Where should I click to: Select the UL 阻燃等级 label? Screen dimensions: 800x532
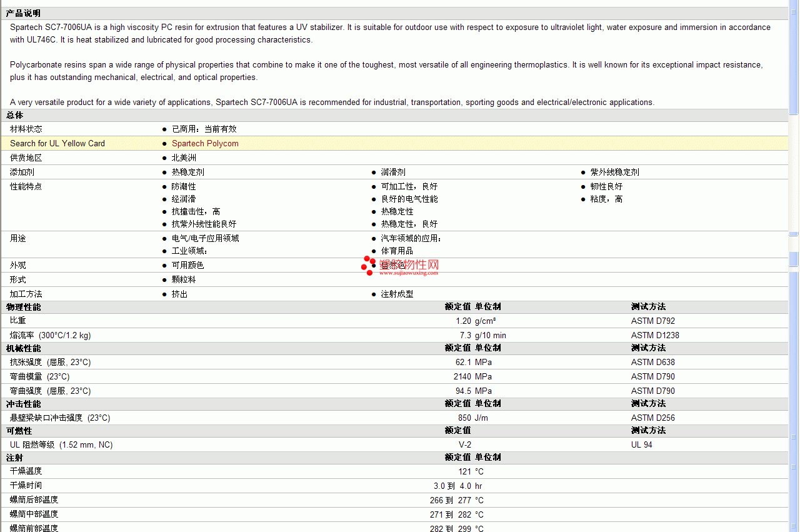(x=61, y=444)
